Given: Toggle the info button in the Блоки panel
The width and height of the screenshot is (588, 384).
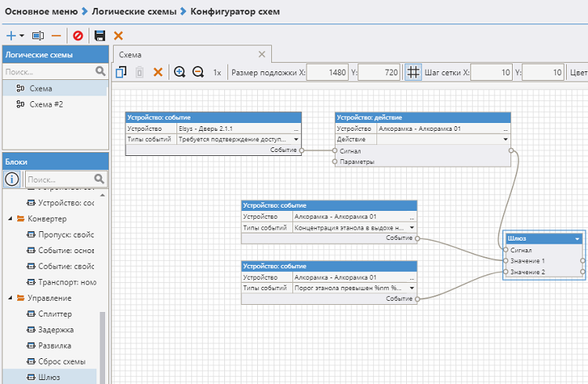Looking at the screenshot, I should (x=12, y=179).
